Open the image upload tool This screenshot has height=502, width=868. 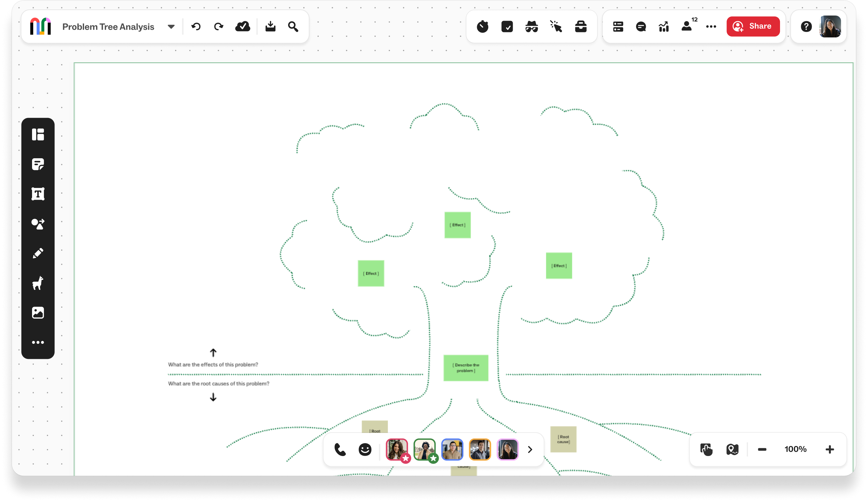click(x=38, y=313)
